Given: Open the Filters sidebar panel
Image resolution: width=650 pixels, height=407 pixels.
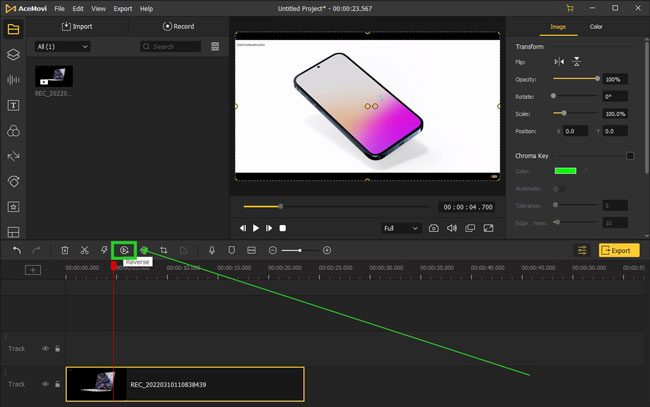Looking at the screenshot, I should pos(13,131).
